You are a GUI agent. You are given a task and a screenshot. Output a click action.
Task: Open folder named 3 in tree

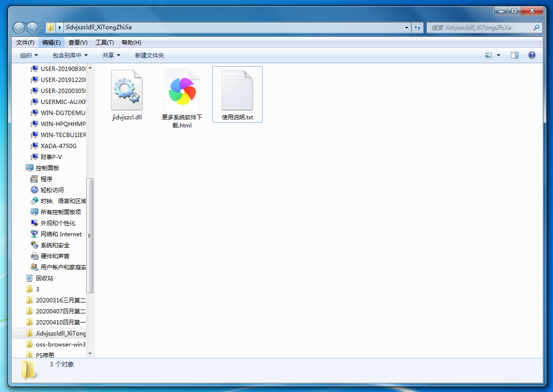pyautogui.click(x=33, y=289)
